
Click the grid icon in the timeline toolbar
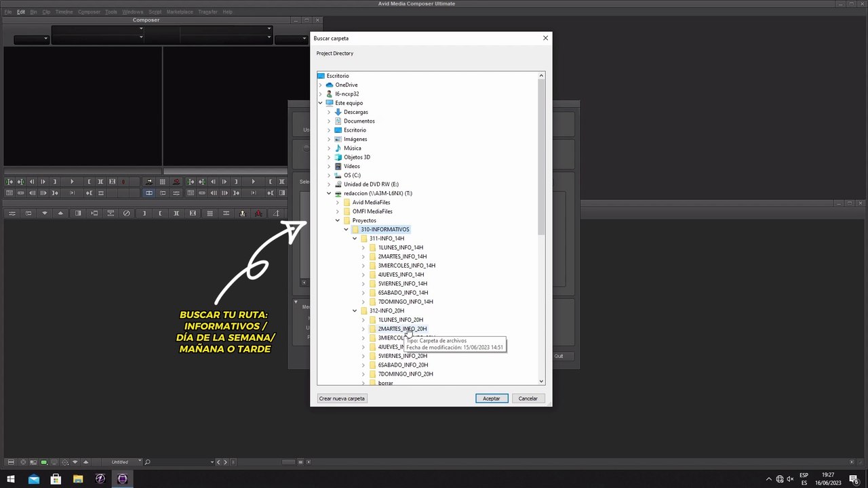point(210,213)
